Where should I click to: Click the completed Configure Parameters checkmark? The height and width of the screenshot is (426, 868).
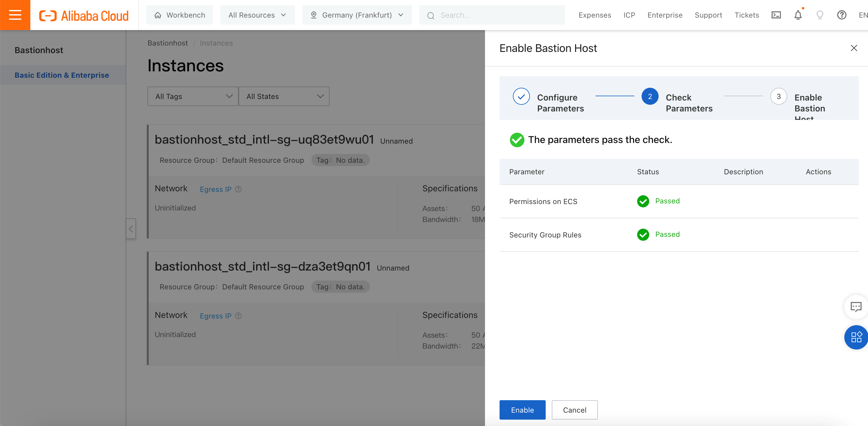pyautogui.click(x=521, y=96)
